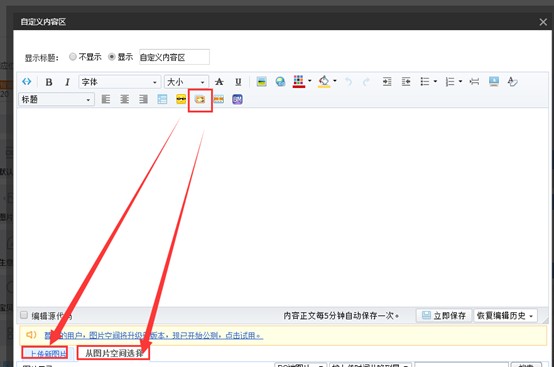The width and height of the screenshot is (554, 367).
Task: Open the 大小 size dropdown
Action: (186, 82)
